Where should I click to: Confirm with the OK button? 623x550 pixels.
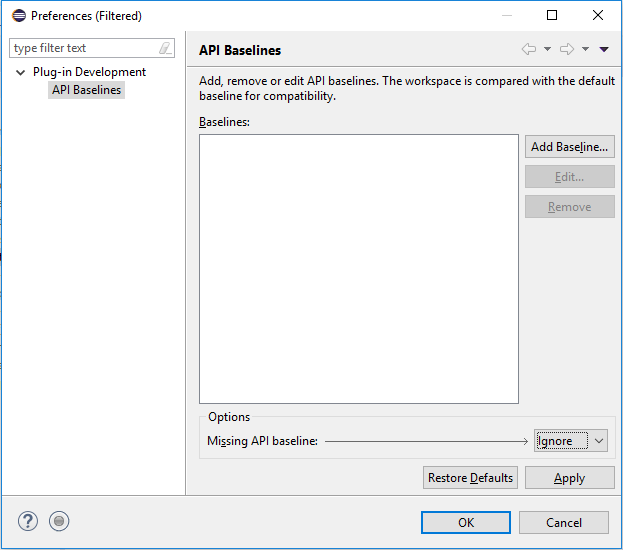point(466,522)
